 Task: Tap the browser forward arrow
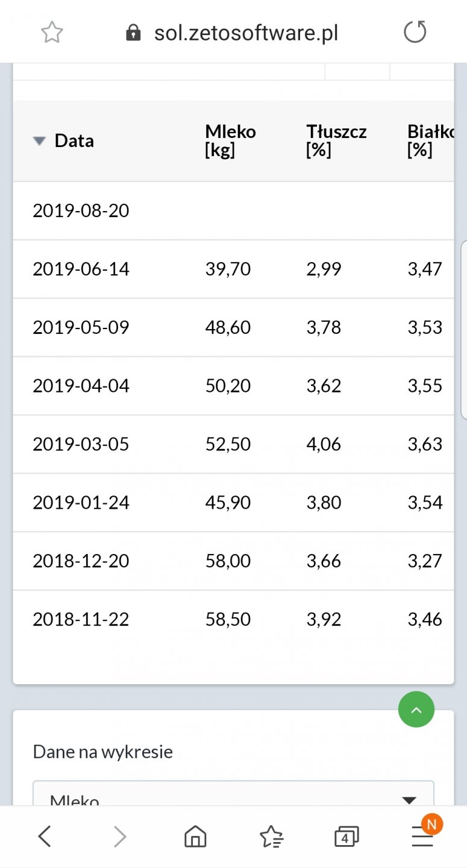click(x=120, y=836)
